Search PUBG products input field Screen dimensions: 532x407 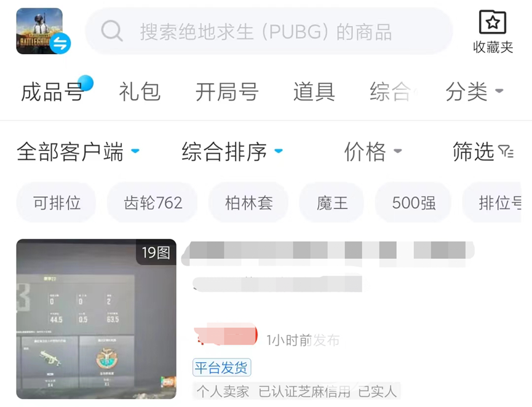269,31
